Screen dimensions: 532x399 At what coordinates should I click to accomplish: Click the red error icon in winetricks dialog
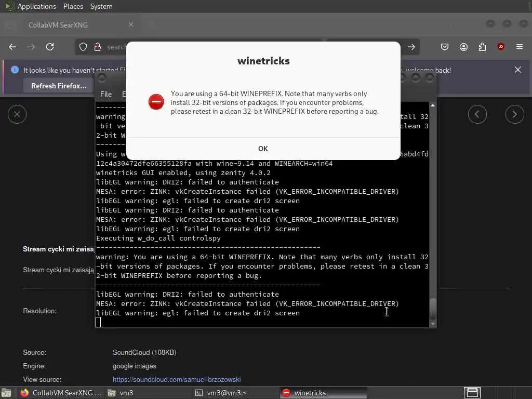coord(156,102)
